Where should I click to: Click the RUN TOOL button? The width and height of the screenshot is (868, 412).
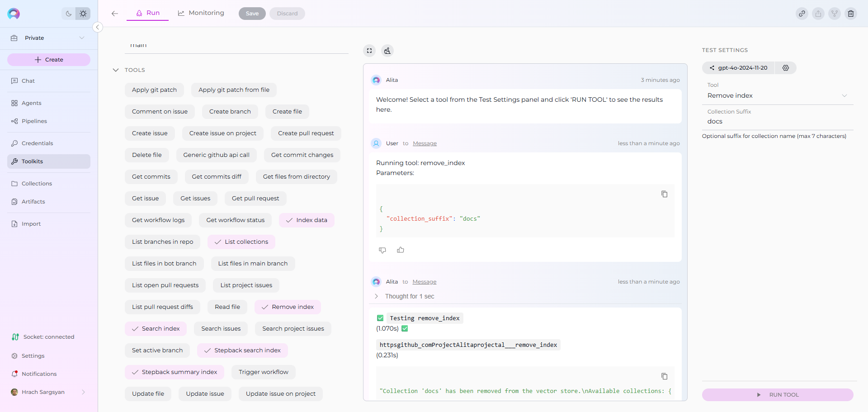(778, 395)
